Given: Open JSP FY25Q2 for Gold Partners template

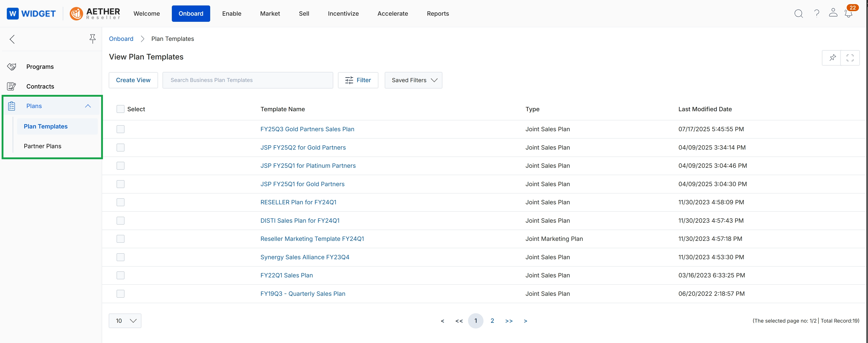Looking at the screenshot, I should point(303,147).
